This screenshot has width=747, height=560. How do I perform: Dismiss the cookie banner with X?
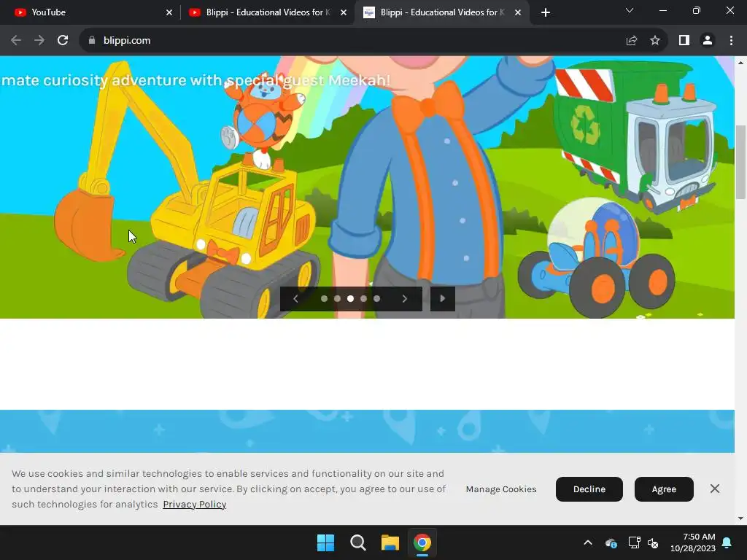pos(715,489)
